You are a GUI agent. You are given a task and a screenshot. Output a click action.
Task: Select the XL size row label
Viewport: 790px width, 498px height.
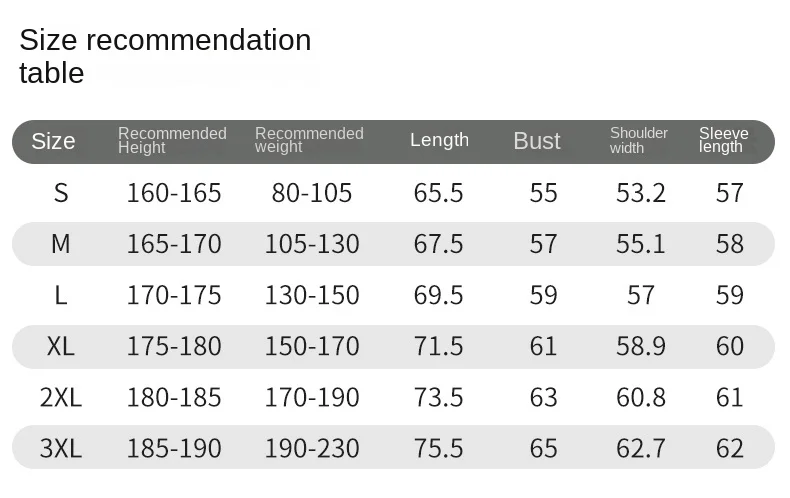(x=61, y=346)
